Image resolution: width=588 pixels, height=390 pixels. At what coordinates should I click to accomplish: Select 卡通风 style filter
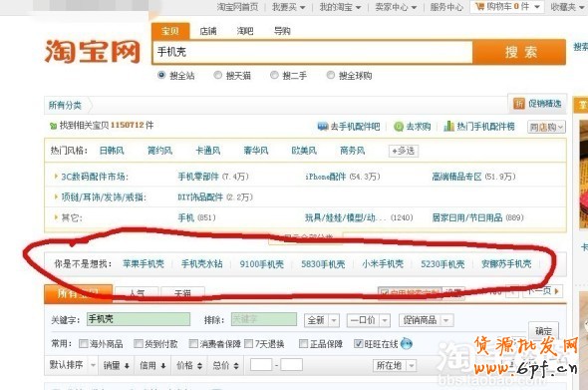click(207, 151)
